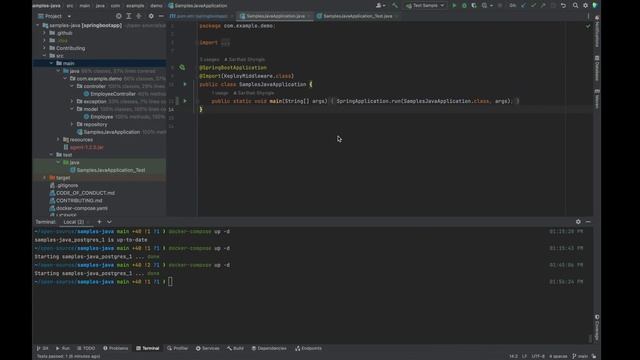Click the undo/rollback arrow in the toolbar
This screenshot has width=640, height=360.
click(x=563, y=6)
